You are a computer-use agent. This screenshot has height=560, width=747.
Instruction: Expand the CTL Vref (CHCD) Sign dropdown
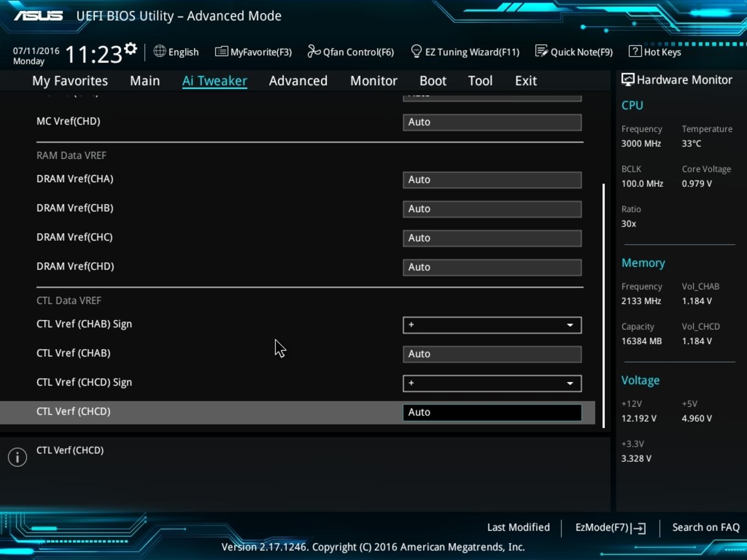[x=492, y=383]
